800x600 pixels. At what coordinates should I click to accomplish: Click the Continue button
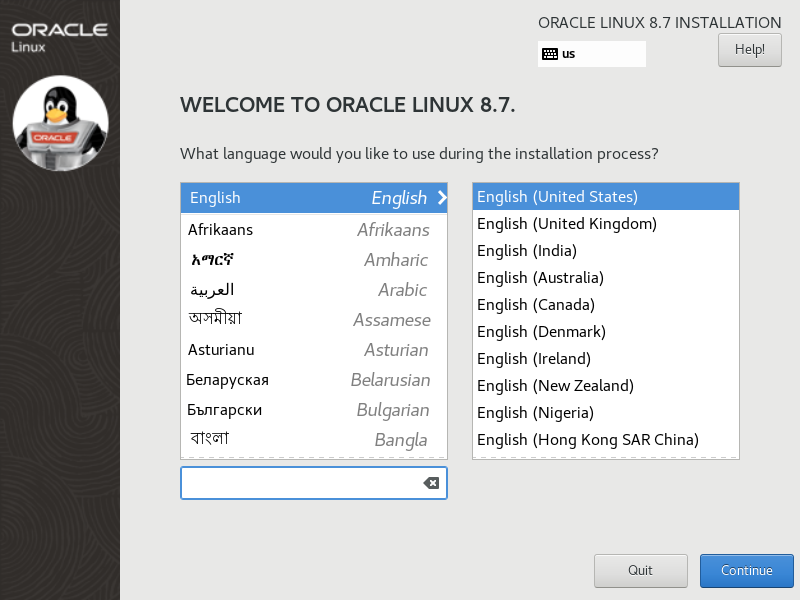(x=746, y=570)
